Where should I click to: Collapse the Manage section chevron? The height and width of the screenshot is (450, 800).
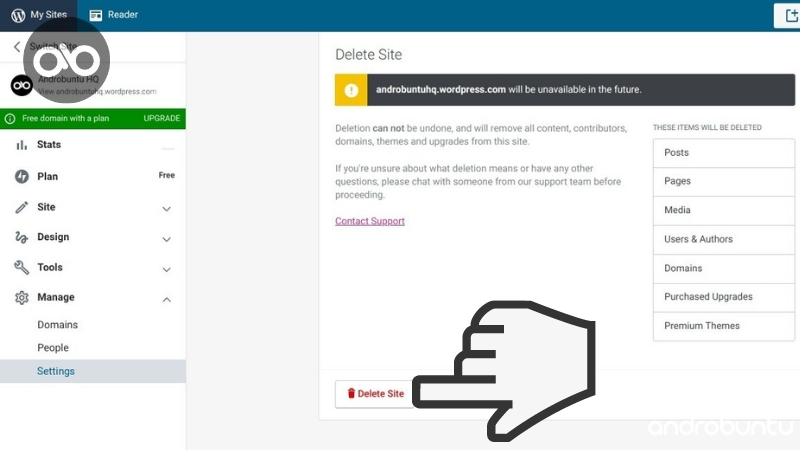tap(166, 299)
